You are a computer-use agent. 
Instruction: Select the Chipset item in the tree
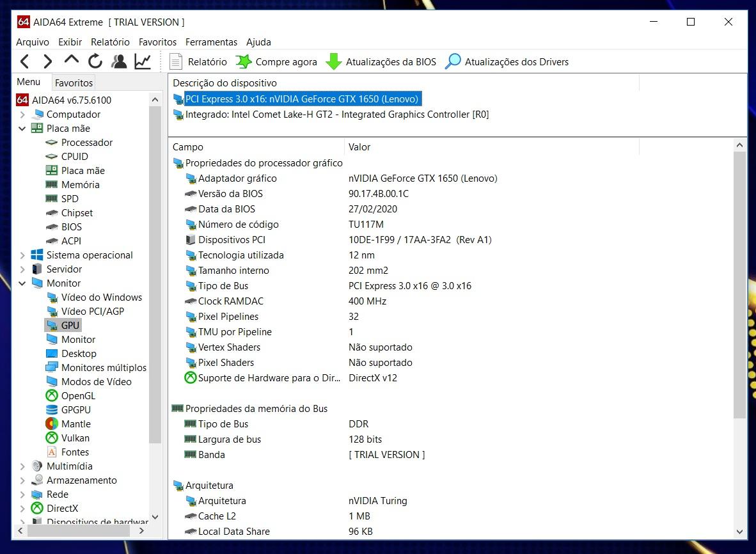click(77, 212)
